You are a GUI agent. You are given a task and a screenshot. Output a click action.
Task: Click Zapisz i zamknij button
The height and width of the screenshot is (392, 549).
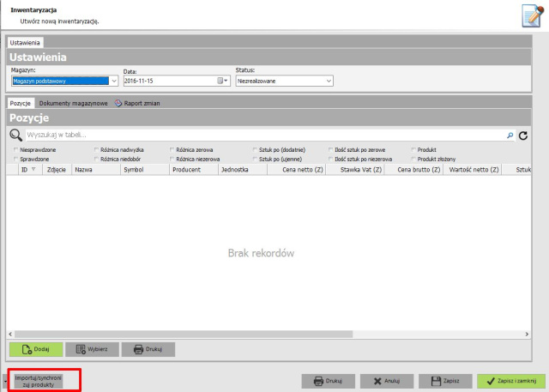pyautogui.click(x=511, y=381)
